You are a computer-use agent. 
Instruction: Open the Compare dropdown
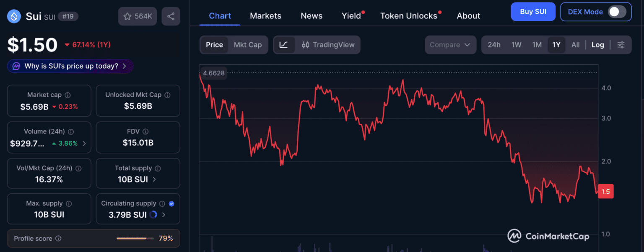(x=450, y=45)
